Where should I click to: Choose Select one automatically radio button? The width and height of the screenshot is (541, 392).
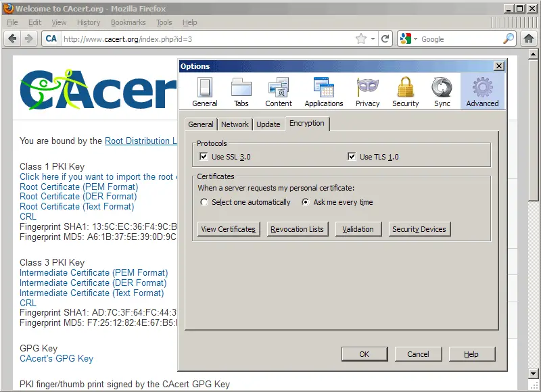tap(204, 202)
